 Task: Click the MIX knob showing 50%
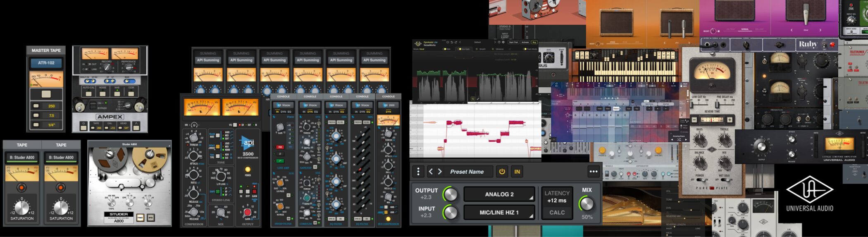[x=587, y=203]
